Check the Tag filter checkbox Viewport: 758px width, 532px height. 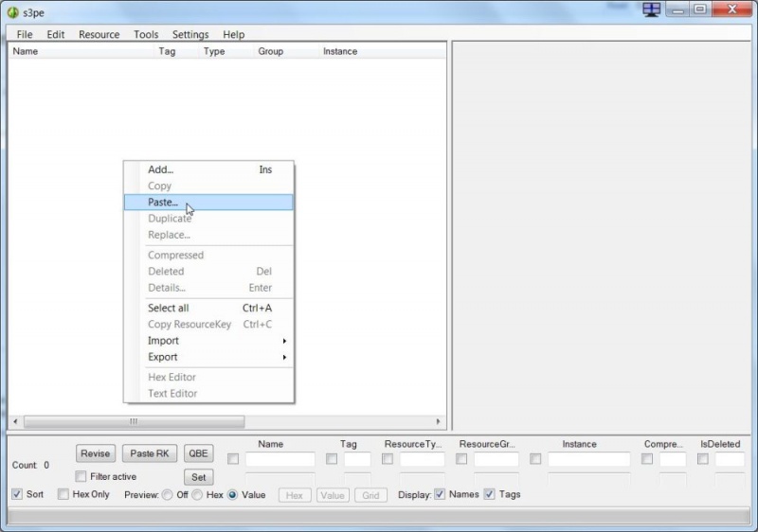(331, 458)
